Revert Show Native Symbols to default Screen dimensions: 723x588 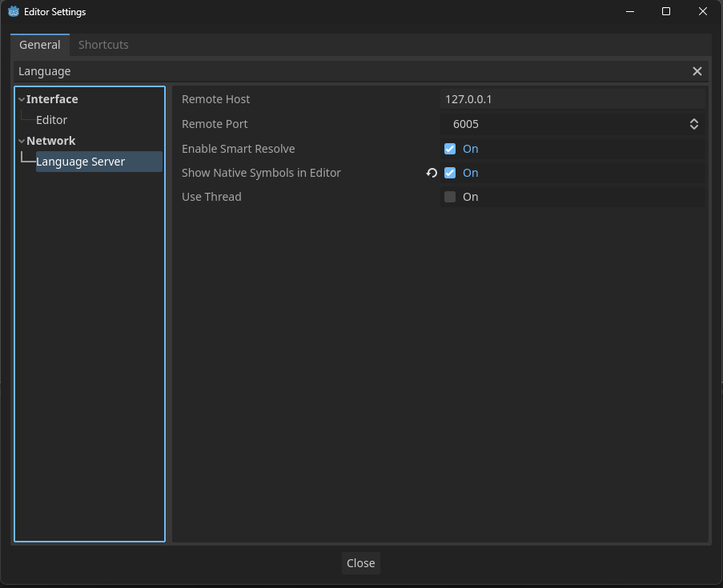pyautogui.click(x=432, y=173)
